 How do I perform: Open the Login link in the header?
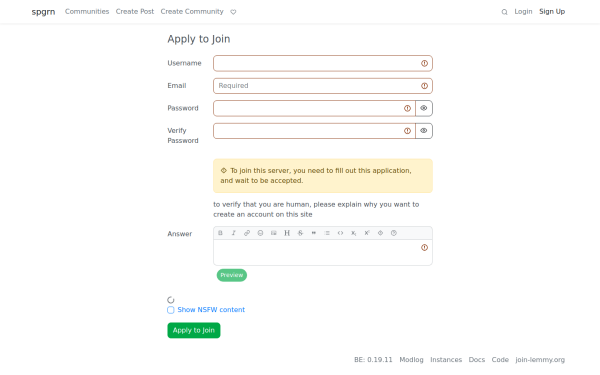[523, 11]
